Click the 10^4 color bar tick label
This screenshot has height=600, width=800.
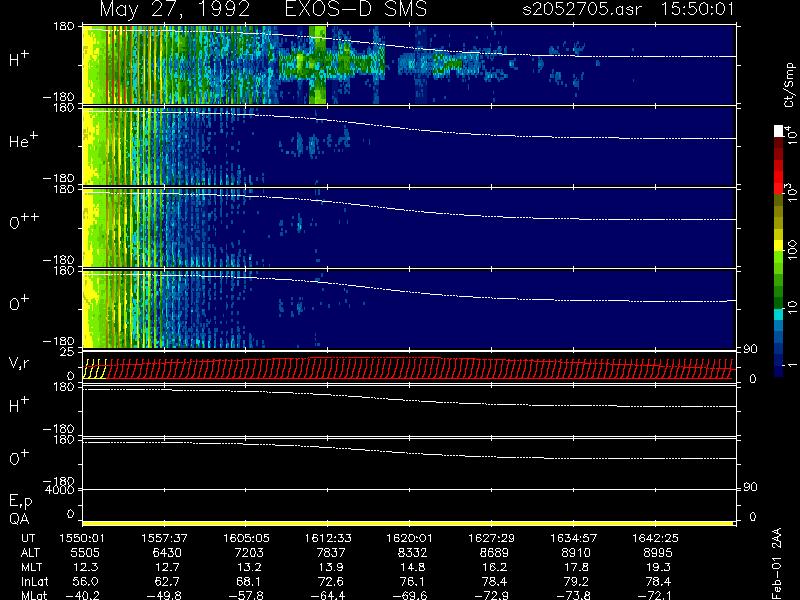click(x=790, y=134)
